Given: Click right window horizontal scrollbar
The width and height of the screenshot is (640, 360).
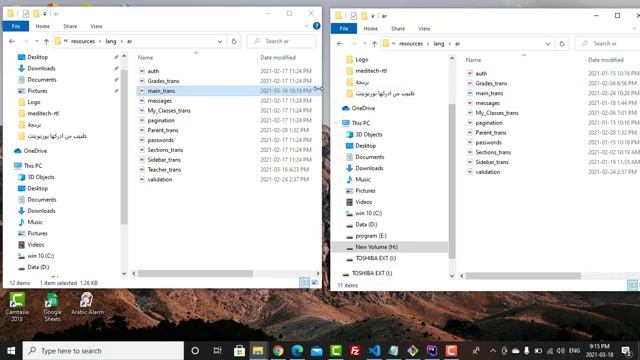Looking at the screenshot, I should coord(523,276).
